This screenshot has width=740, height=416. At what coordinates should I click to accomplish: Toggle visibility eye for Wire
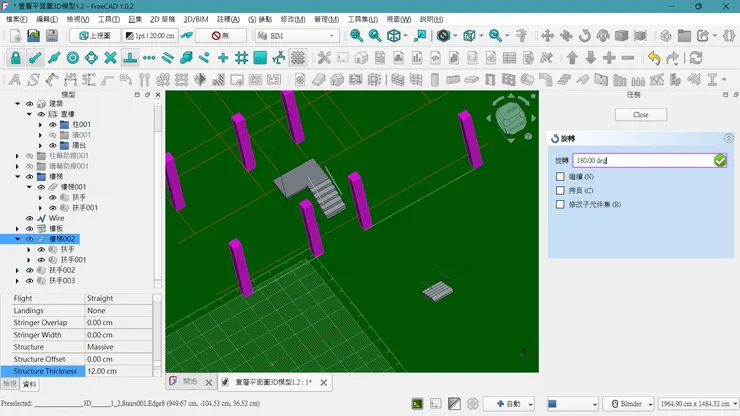tap(29, 217)
